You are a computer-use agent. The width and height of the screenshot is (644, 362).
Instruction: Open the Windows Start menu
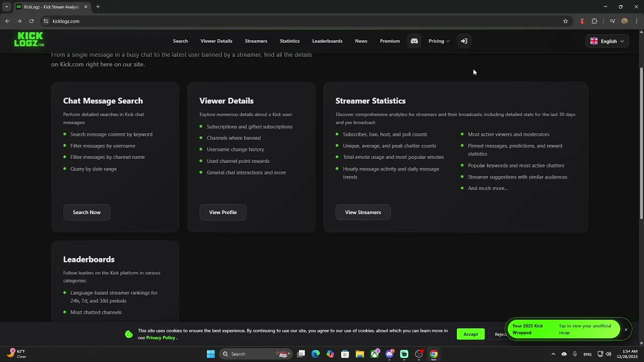(x=211, y=354)
